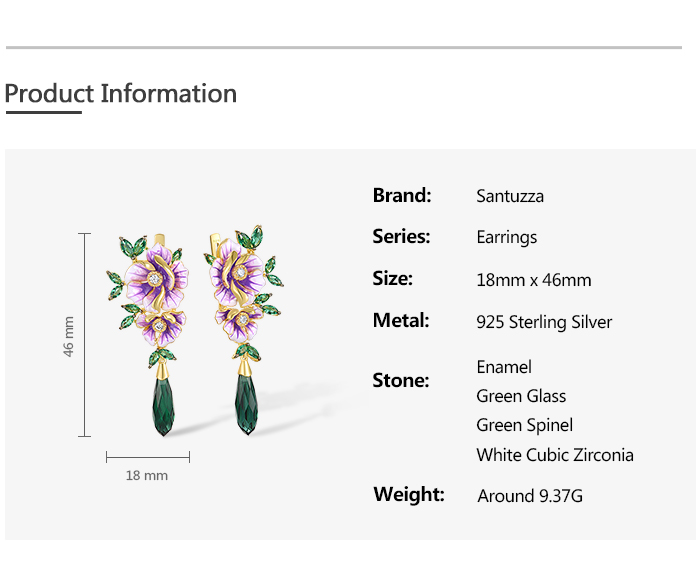Select the Green Spinel stone entry
The height and width of the screenshot is (588, 700).
524,425
